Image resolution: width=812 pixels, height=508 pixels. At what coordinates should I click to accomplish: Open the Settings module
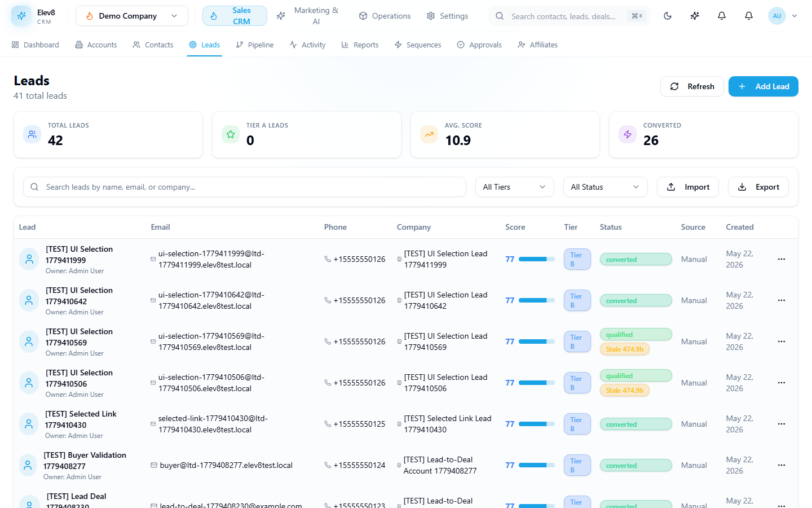tap(448, 16)
